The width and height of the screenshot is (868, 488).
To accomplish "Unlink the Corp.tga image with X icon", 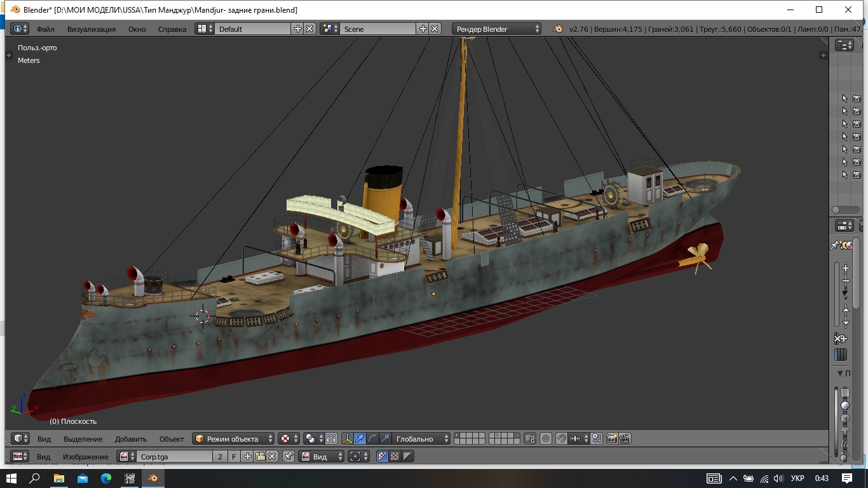I will tap(272, 456).
